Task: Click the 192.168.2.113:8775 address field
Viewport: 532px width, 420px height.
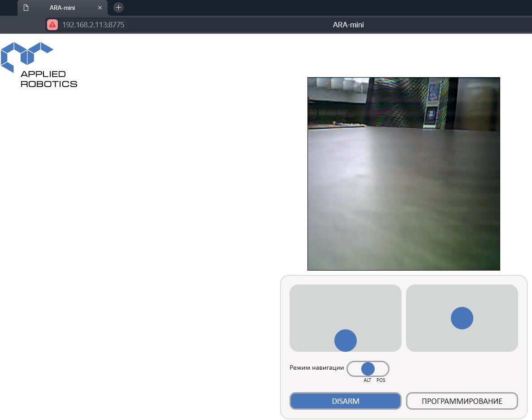Action: [x=93, y=25]
